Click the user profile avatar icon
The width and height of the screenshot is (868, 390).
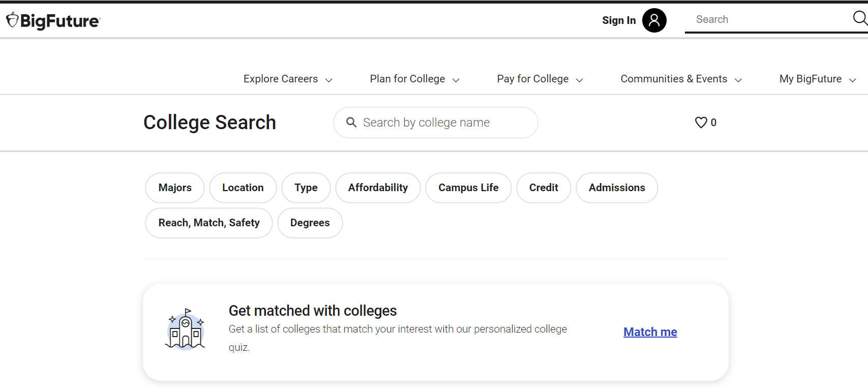click(654, 20)
